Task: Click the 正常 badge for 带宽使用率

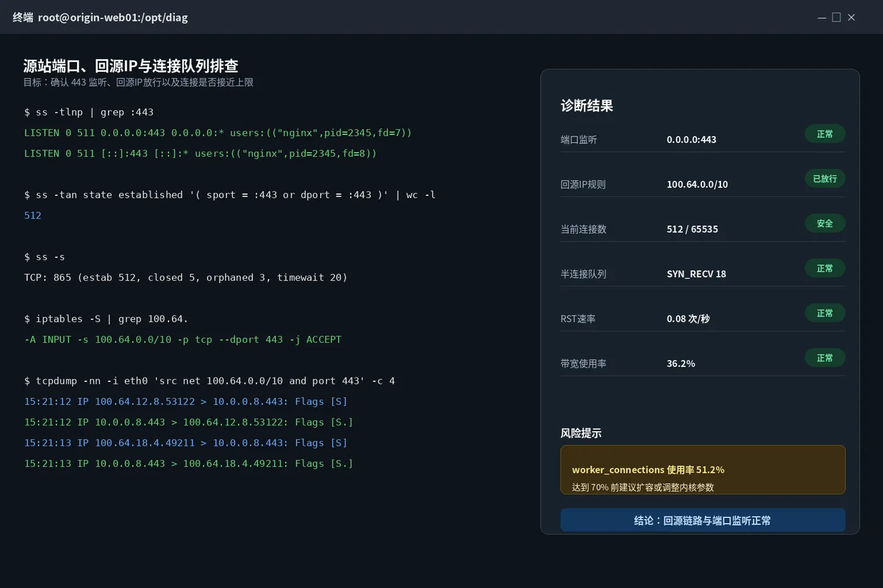Action: (825, 357)
